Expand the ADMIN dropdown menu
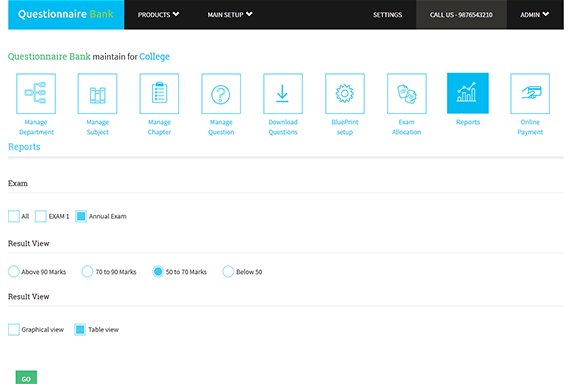The height and width of the screenshot is (384, 574). pyautogui.click(x=534, y=15)
